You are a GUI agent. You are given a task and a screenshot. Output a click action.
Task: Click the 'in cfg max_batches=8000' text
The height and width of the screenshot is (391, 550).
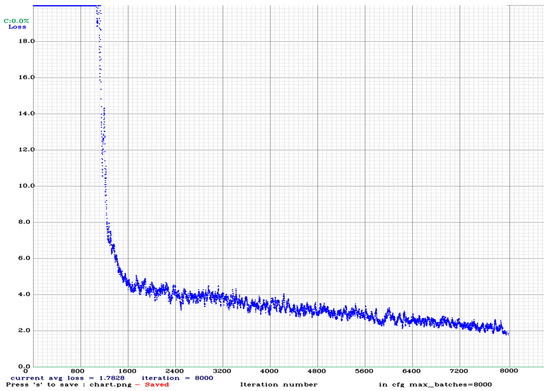[435, 385]
